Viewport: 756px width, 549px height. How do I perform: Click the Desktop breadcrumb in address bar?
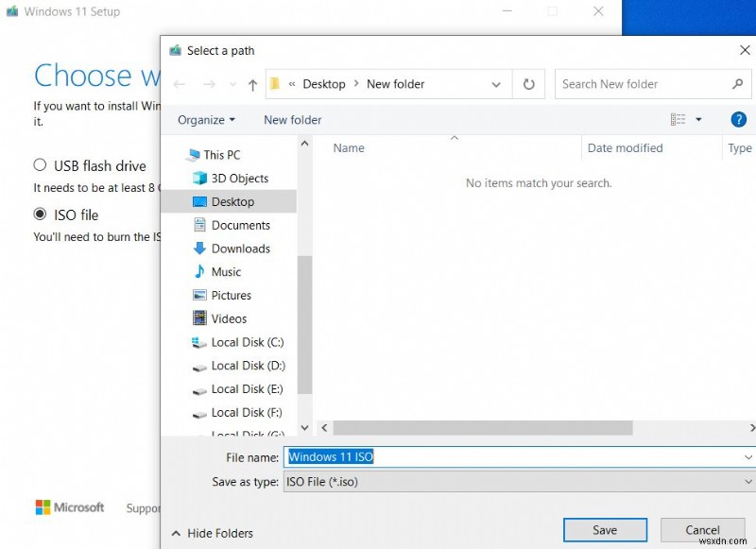pyautogui.click(x=324, y=84)
